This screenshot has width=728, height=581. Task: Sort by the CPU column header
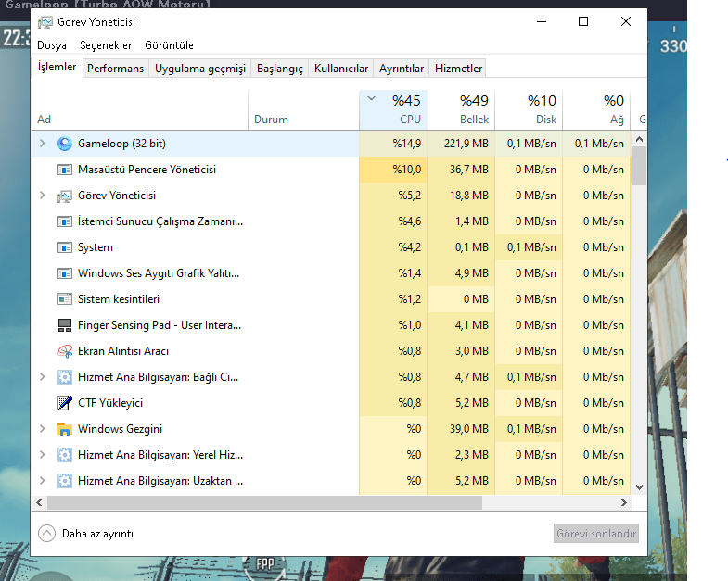(393, 110)
